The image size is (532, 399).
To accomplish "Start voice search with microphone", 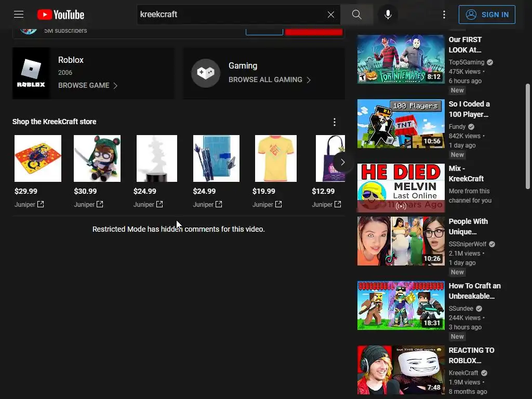I will point(388,14).
